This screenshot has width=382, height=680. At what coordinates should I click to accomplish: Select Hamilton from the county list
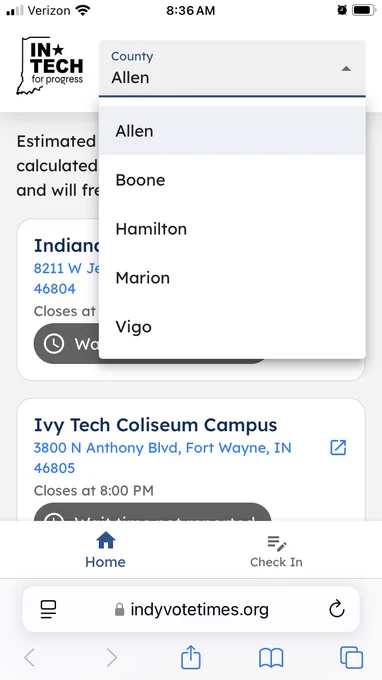pyautogui.click(x=232, y=229)
